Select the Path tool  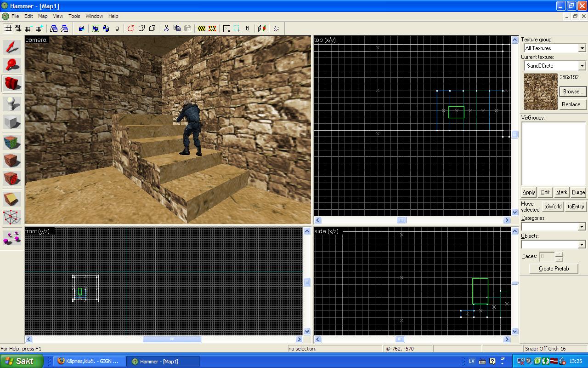click(12, 237)
